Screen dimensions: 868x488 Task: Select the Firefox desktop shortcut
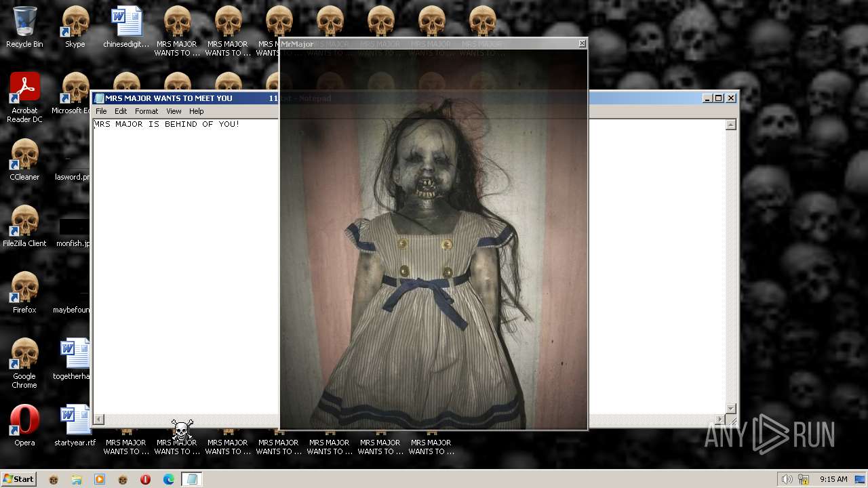pyautogui.click(x=24, y=293)
